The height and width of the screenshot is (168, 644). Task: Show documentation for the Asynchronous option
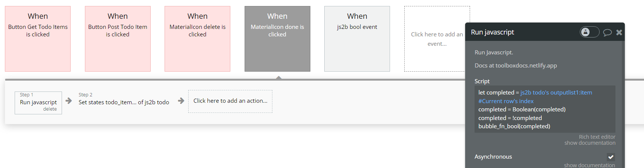click(x=590, y=165)
